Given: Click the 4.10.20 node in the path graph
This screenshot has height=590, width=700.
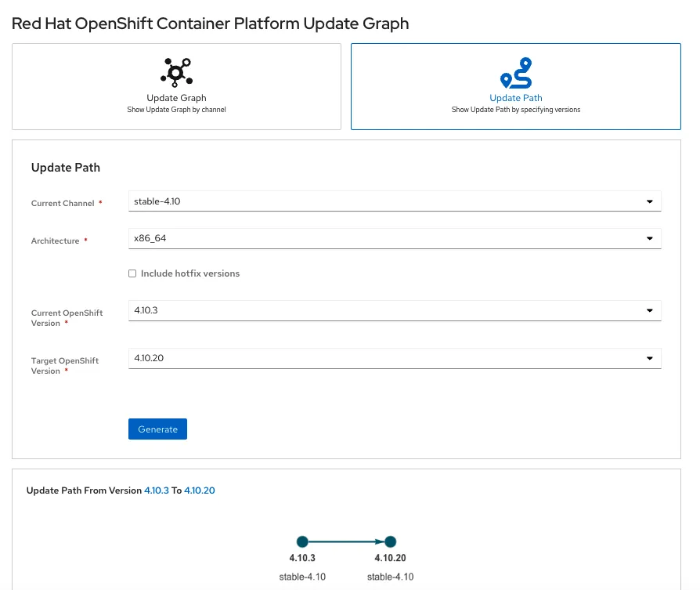Looking at the screenshot, I should 390,541.
